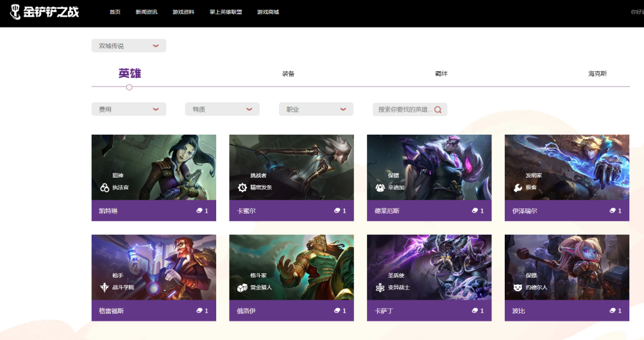The width and height of the screenshot is (644, 340).
Task: Click the 约德尔人 icon on 波比's card
Action: click(x=518, y=287)
